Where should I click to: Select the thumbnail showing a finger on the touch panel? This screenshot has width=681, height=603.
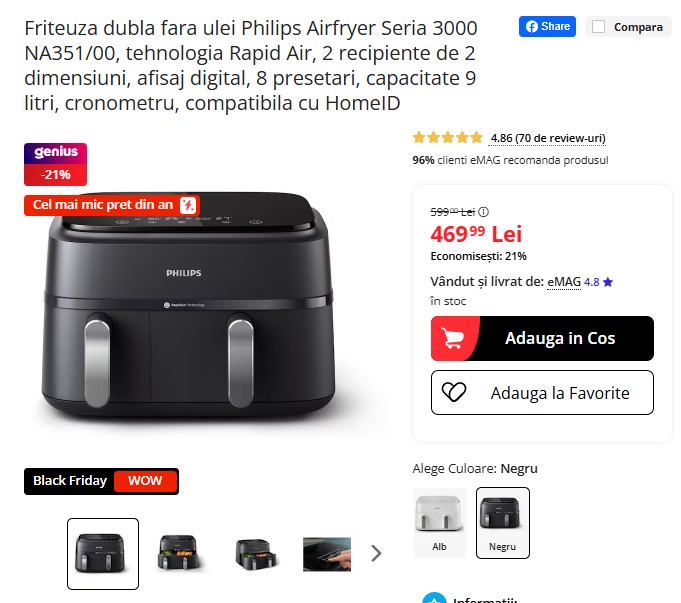pyautogui.click(x=327, y=554)
